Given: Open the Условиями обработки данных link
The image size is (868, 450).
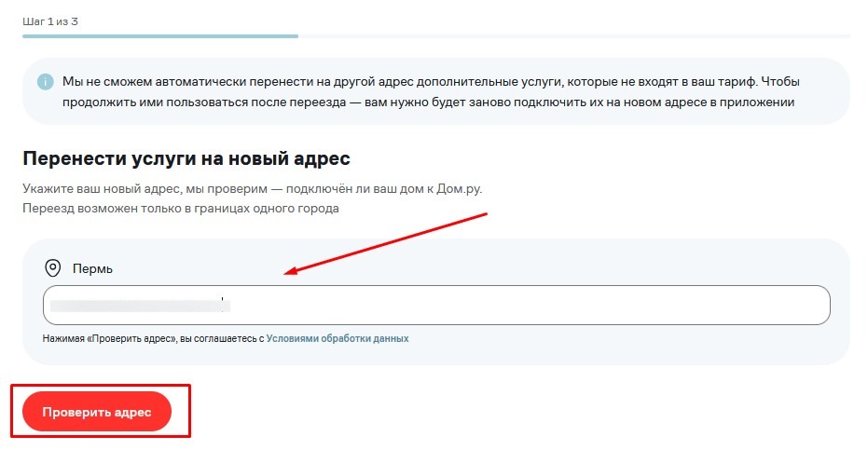Looking at the screenshot, I should [x=337, y=338].
